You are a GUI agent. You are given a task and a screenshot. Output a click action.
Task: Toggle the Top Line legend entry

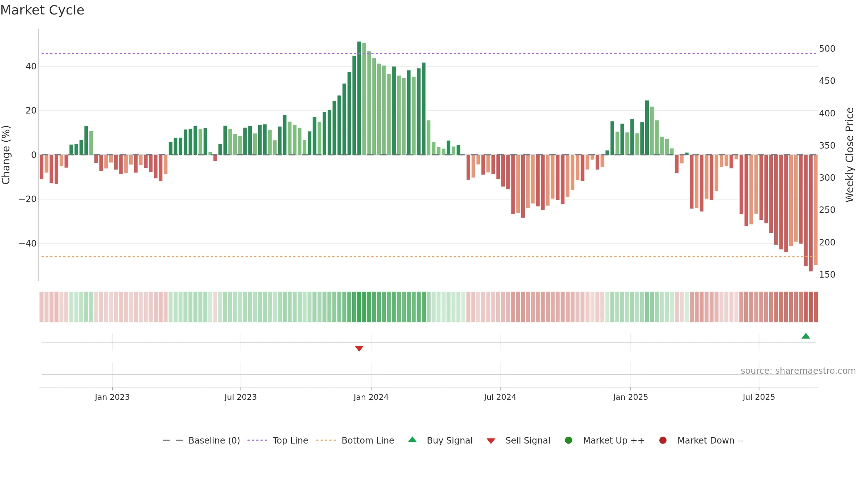point(278,440)
